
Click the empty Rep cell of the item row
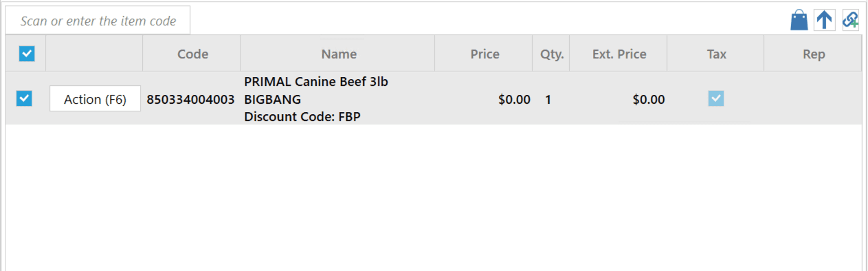click(814, 99)
